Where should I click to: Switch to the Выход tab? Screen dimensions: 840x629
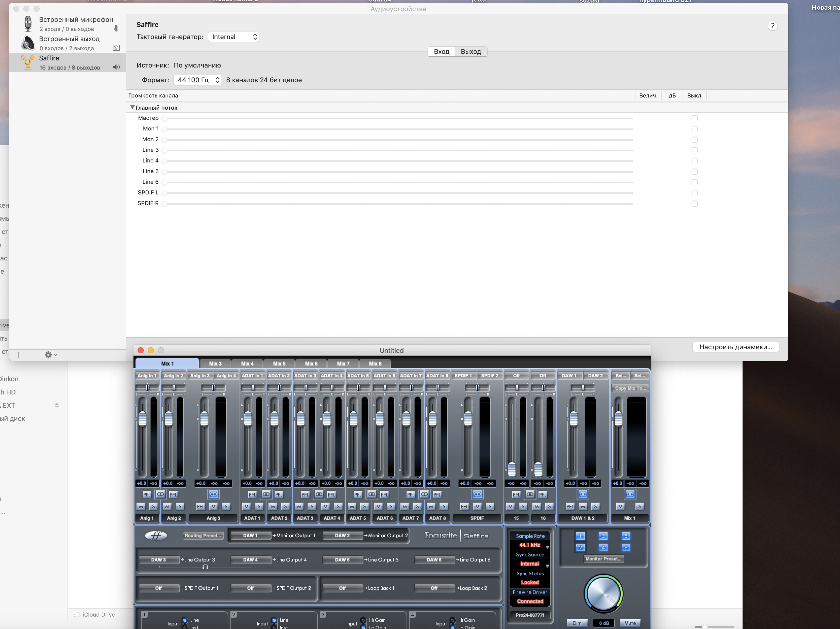471,52
